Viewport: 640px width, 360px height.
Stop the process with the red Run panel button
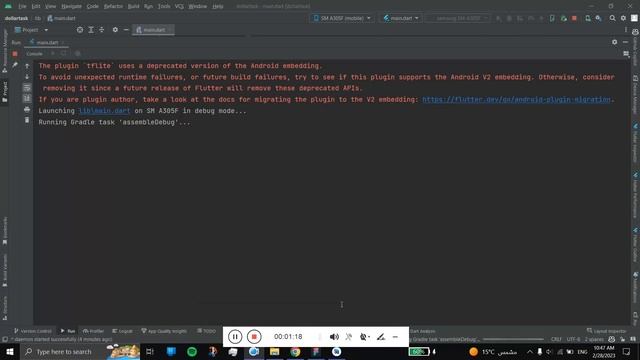[x=15, y=53]
